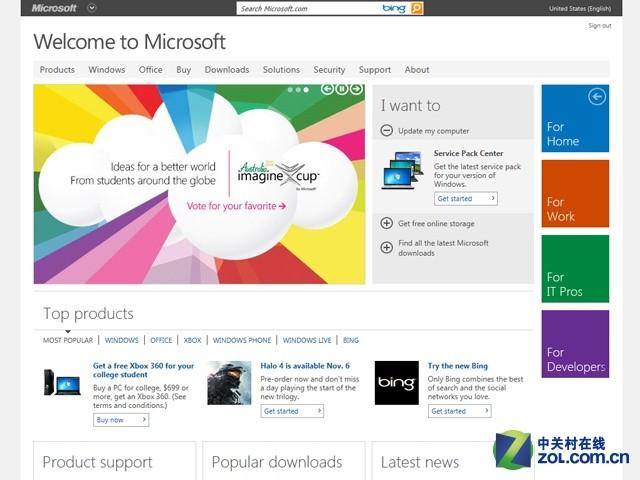Open the For Work orange tile
The height and width of the screenshot is (480, 640).
[575, 193]
